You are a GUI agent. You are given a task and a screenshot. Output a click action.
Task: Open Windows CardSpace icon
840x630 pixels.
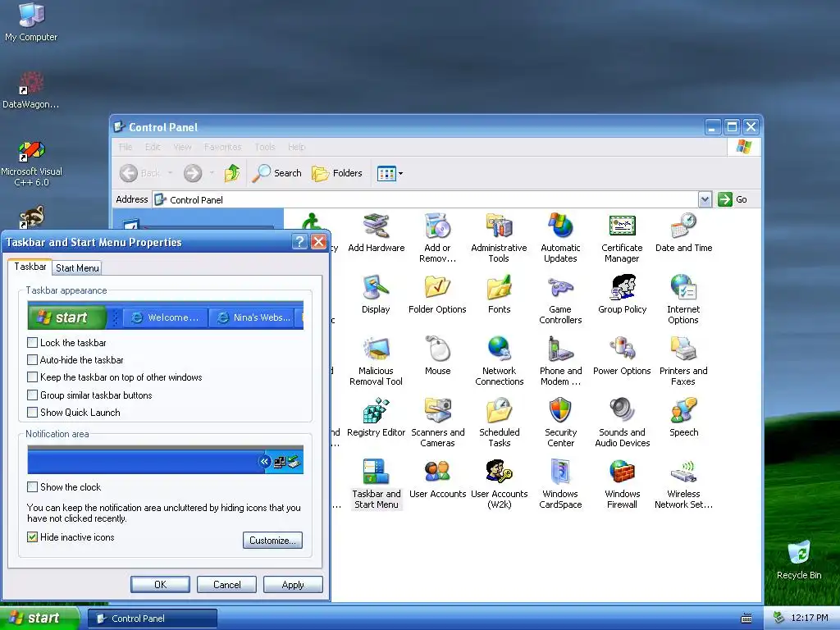(560, 484)
